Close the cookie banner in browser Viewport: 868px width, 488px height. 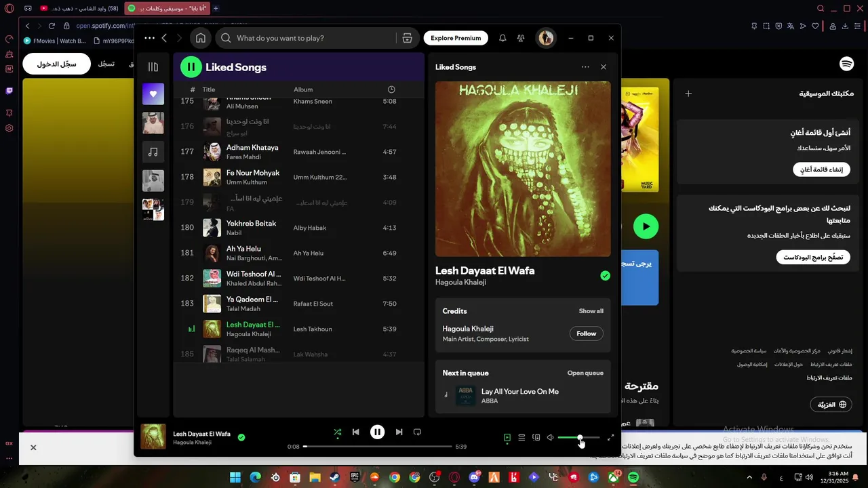click(x=33, y=447)
